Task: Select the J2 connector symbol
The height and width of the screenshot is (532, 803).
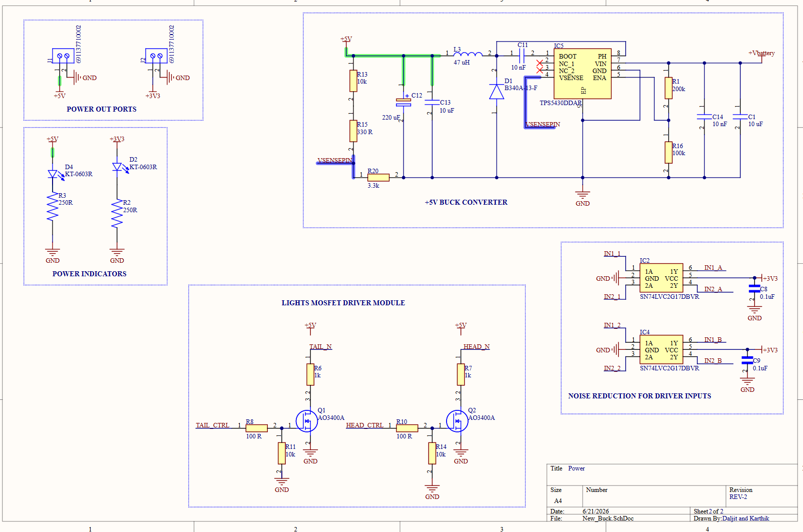Action: point(156,56)
